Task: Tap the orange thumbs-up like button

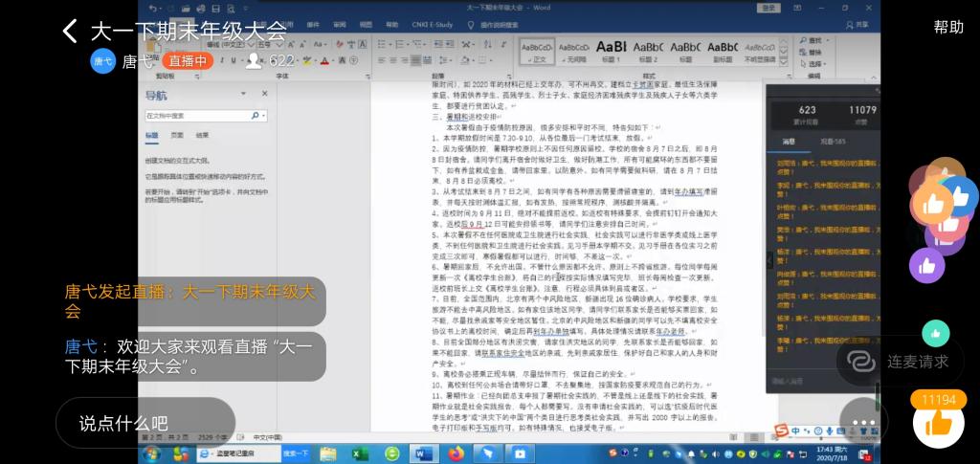Action: [938, 424]
